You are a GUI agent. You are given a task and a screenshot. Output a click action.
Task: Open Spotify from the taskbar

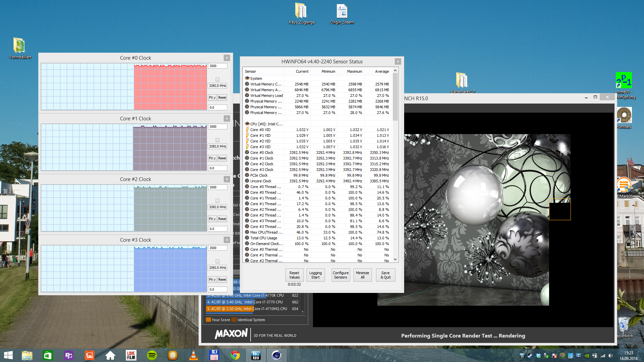152,355
